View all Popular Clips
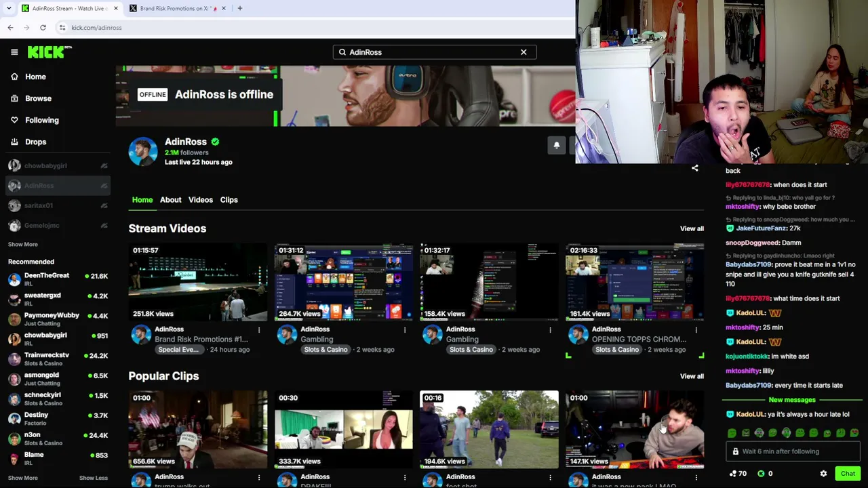This screenshot has width=868, height=488. [692, 376]
